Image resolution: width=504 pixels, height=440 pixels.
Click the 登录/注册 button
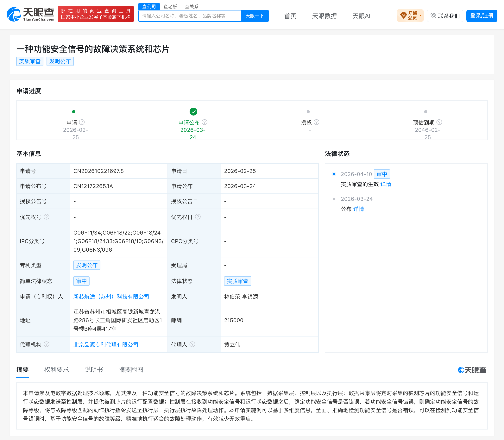pyautogui.click(x=482, y=16)
